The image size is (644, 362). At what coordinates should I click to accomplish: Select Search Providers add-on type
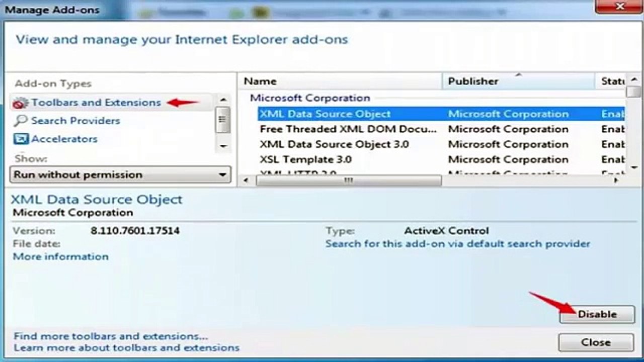coord(75,121)
